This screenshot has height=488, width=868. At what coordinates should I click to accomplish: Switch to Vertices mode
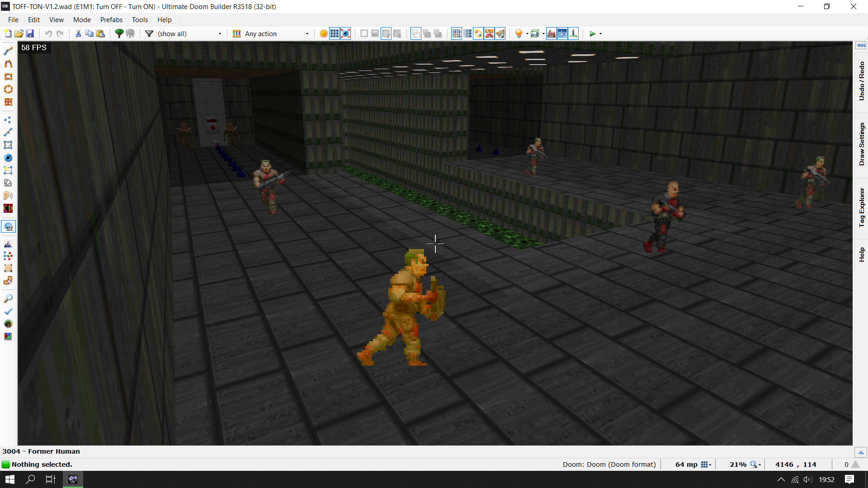click(x=8, y=120)
